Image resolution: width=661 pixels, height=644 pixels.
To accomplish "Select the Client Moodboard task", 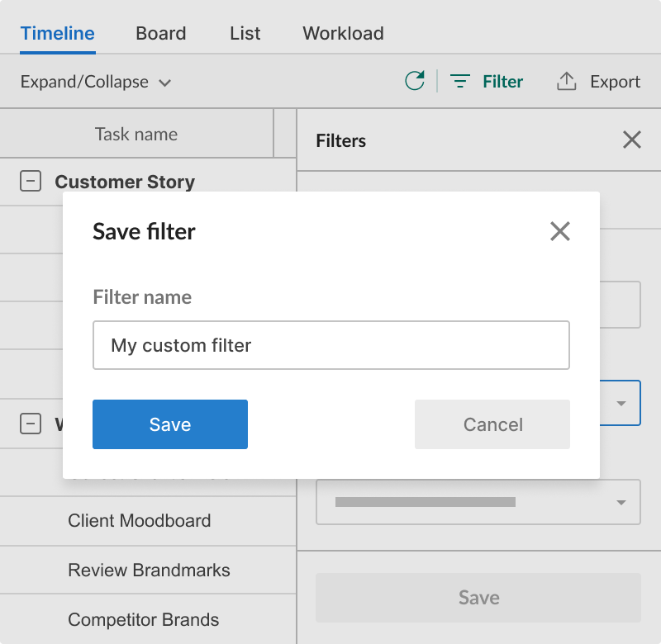I will pos(140,521).
